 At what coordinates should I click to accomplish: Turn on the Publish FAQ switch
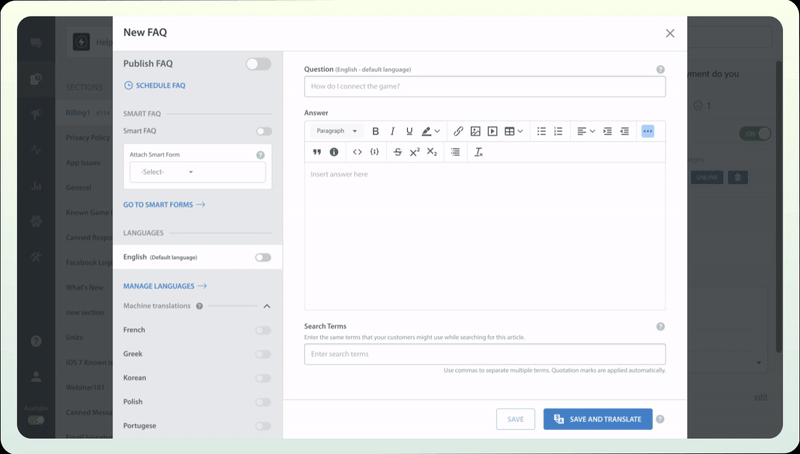pos(258,64)
